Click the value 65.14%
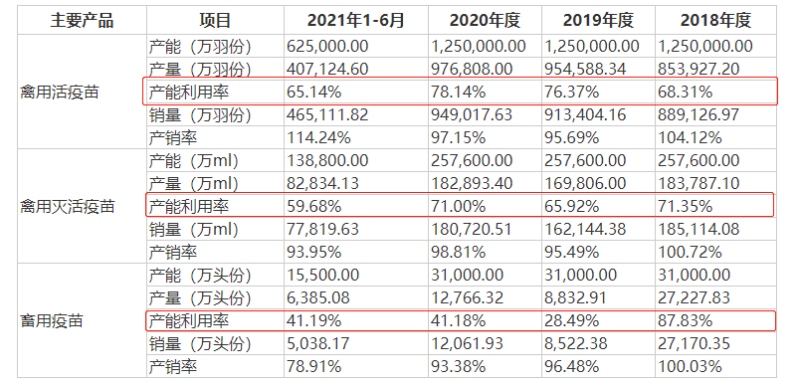800x385 pixels. pyautogui.click(x=314, y=92)
